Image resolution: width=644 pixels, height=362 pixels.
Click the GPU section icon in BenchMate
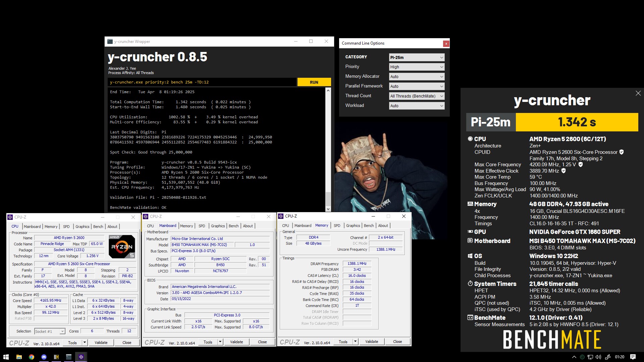tap(470, 232)
